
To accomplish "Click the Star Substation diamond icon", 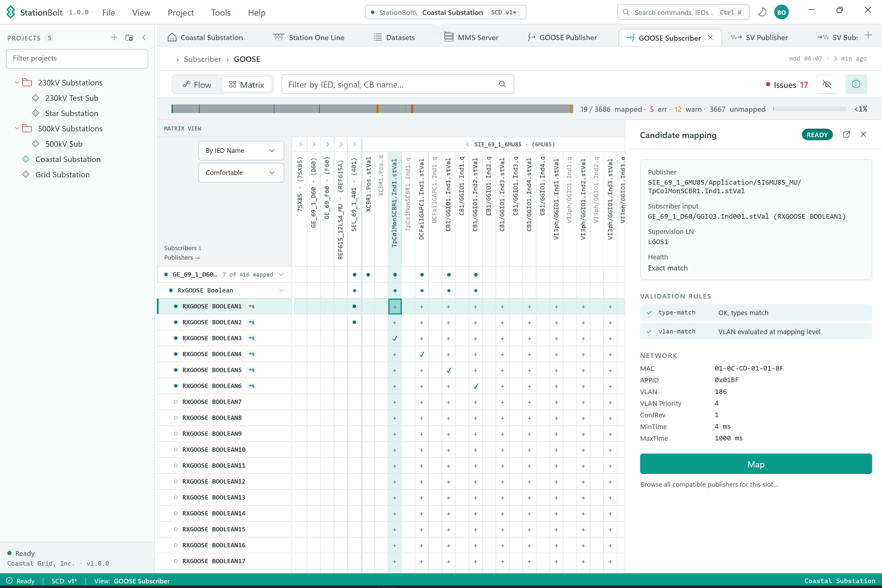I will click(x=36, y=113).
